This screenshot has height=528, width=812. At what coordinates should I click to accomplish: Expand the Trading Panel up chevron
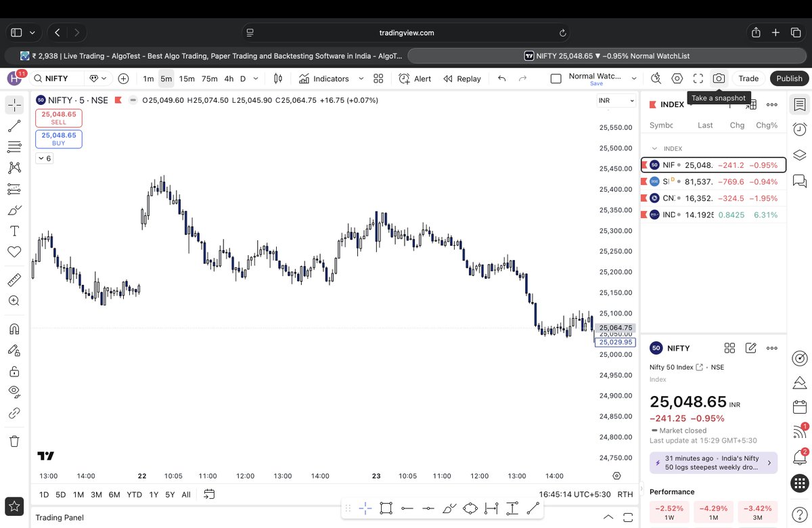(608, 517)
